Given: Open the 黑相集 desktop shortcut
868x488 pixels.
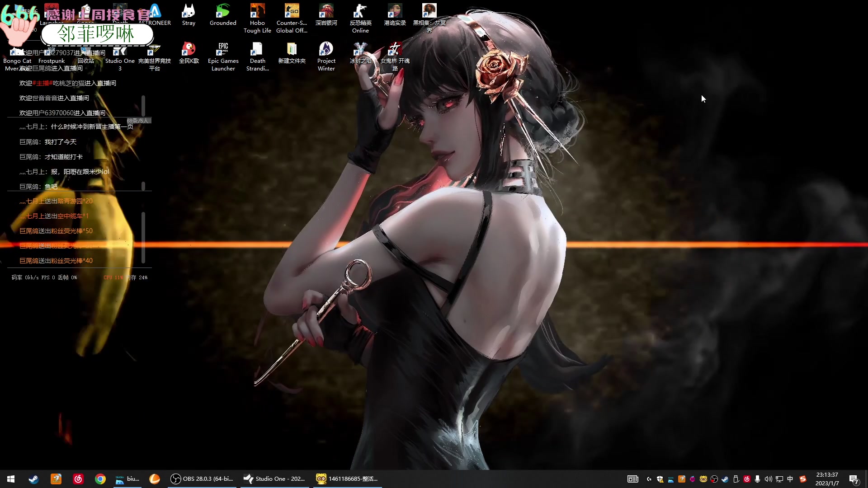Looking at the screenshot, I should click(429, 19).
